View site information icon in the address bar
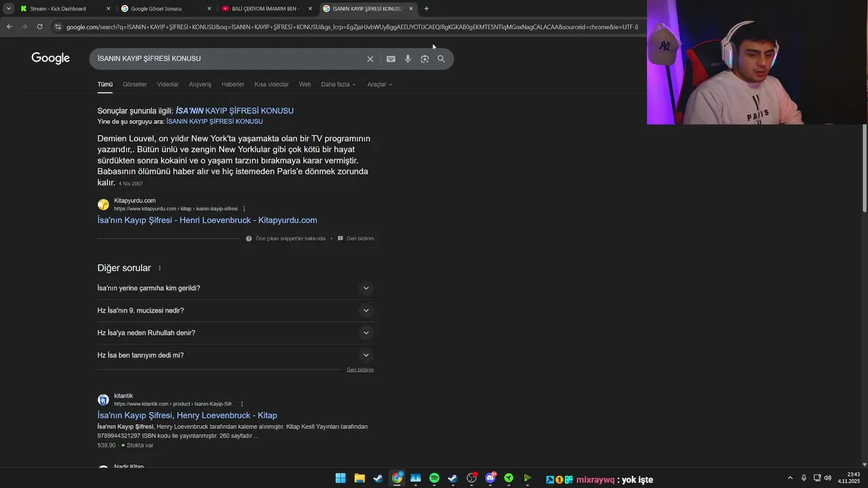The image size is (868, 488). point(58,27)
